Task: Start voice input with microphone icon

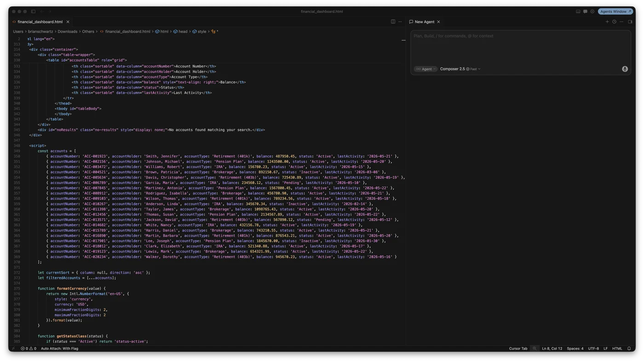Action: pyautogui.click(x=625, y=69)
